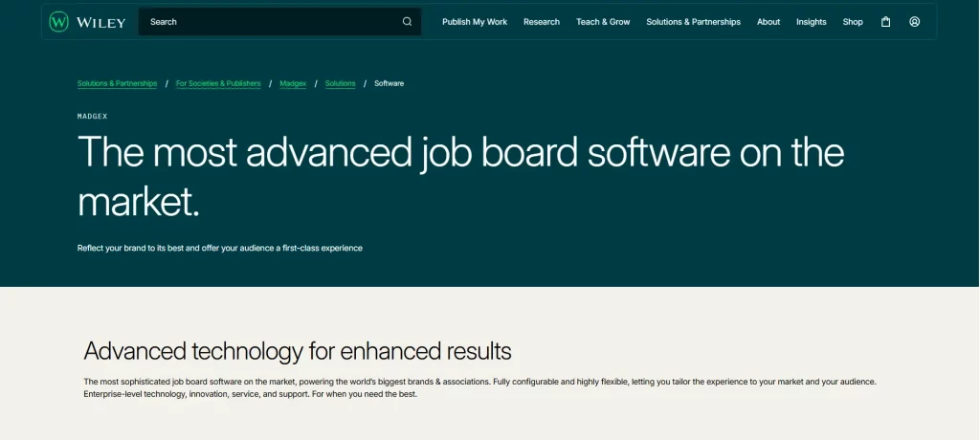
Task: Open For Societies & Publishers breadcrumb
Action: pos(218,84)
